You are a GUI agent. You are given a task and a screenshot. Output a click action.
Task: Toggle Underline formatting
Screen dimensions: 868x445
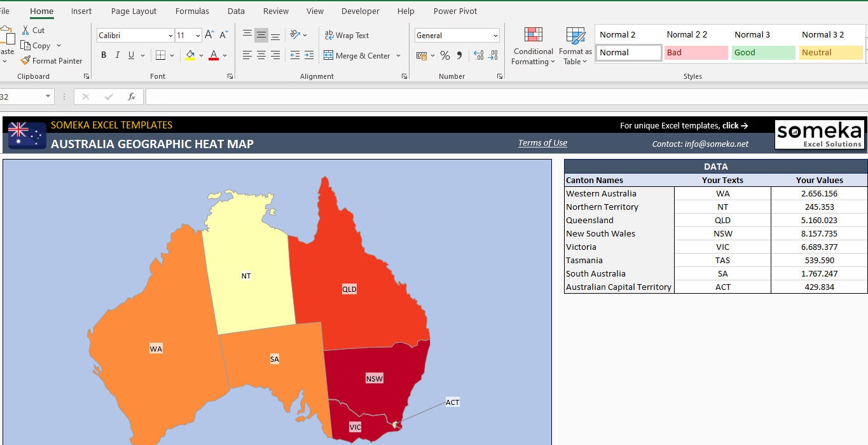tap(131, 55)
